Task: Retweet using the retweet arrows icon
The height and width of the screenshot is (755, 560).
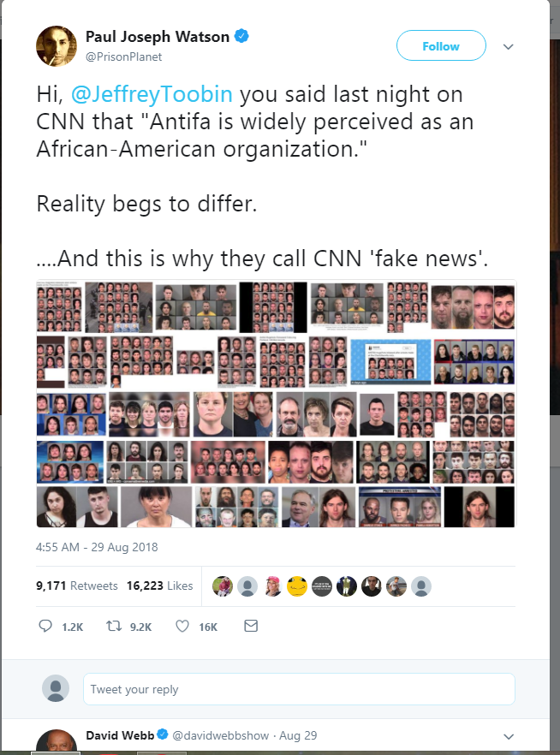Action: pyautogui.click(x=114, y=626)
